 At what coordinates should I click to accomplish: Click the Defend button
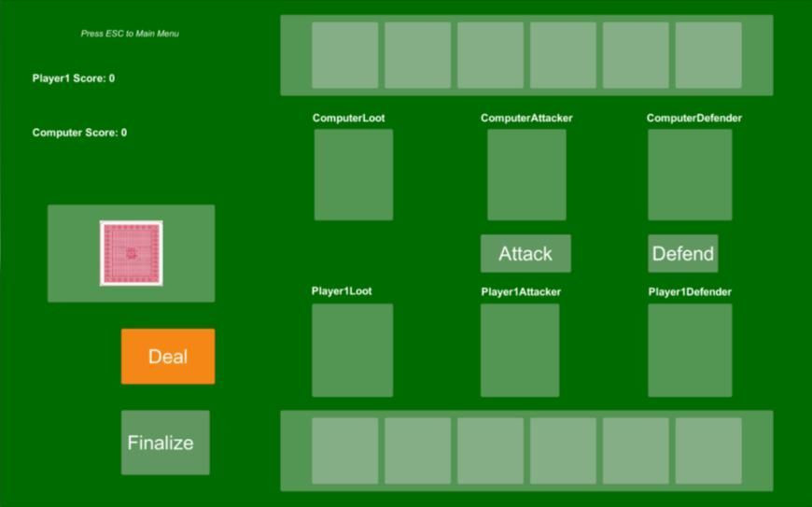tap(682, 253)
